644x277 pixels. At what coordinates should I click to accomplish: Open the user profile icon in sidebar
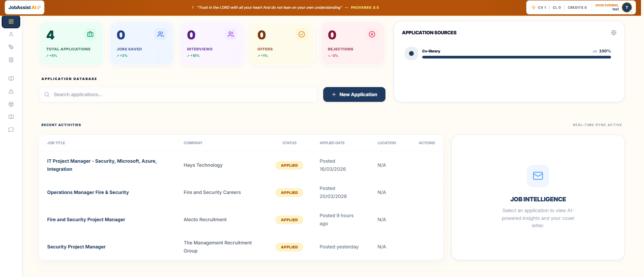[11, 34]
